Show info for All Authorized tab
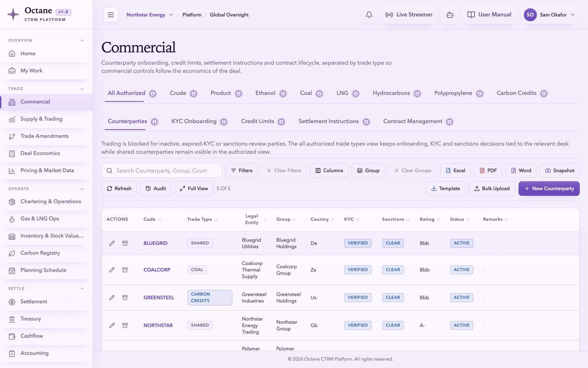 click(153, 93)
